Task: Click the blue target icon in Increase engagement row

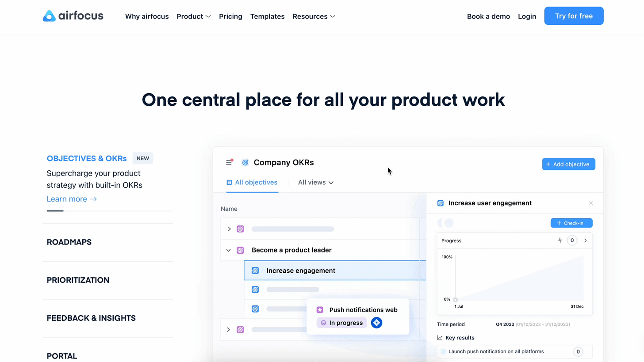Action: click(x=255, y=271)
